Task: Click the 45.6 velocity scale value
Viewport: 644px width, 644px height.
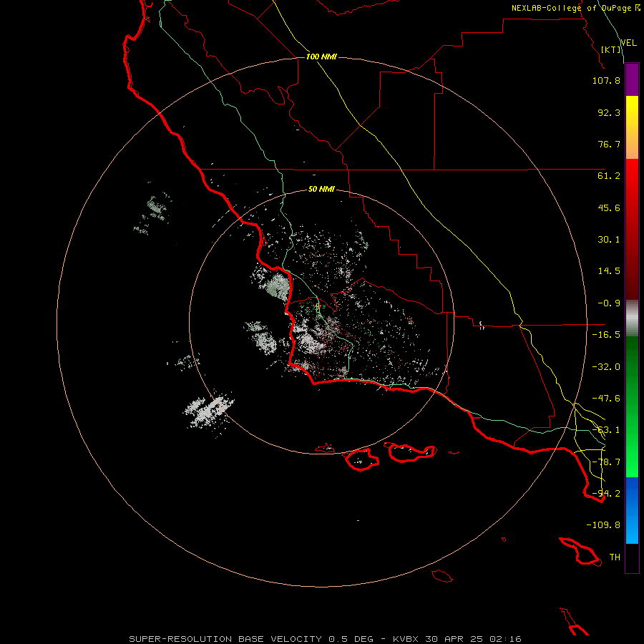Action: [609, 208]
